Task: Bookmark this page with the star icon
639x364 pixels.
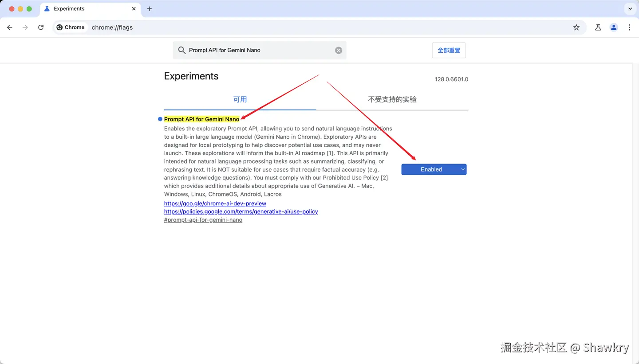Action: pyautogui.click(x=576, y=27)
